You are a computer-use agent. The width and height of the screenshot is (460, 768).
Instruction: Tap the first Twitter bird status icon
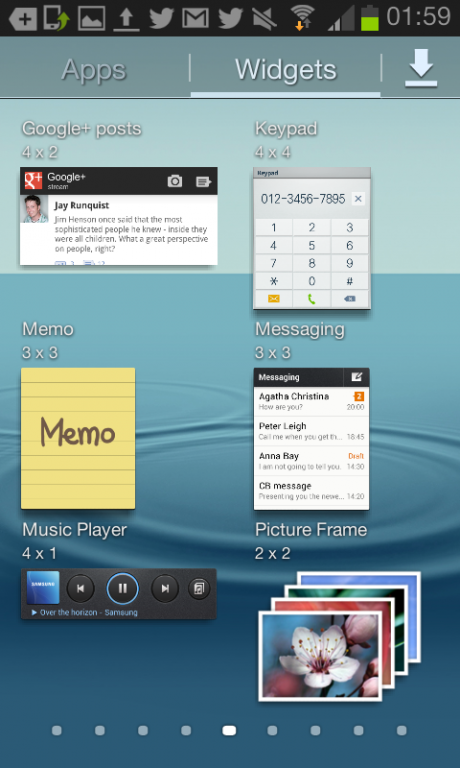point(161,18)
